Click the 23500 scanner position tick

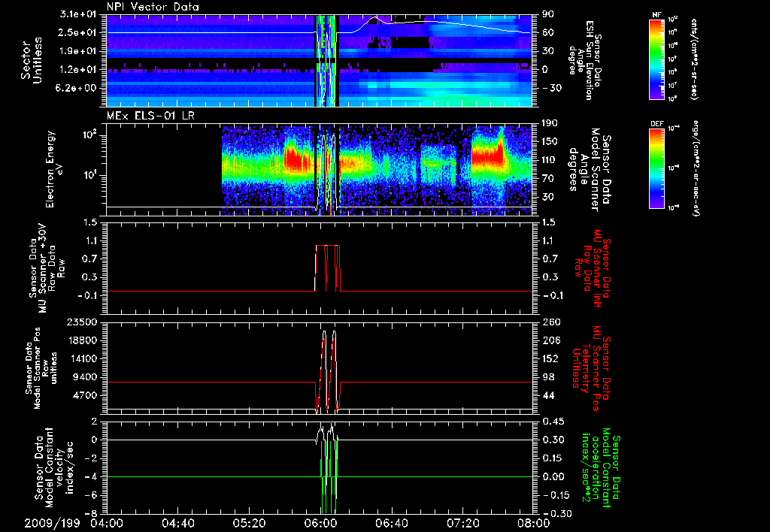click(x=82, y=322)
